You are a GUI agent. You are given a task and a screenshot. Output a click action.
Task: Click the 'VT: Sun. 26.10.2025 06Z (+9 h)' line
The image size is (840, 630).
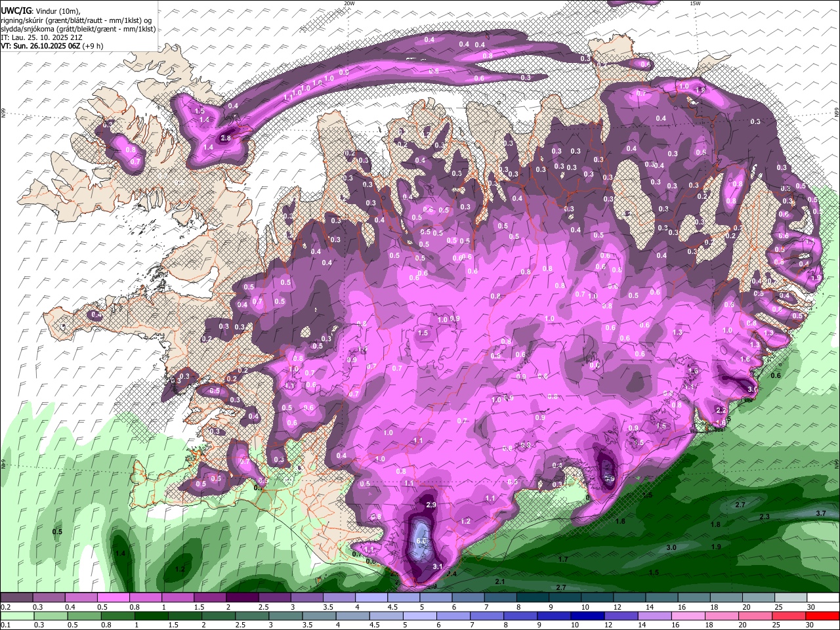point(52,46)
